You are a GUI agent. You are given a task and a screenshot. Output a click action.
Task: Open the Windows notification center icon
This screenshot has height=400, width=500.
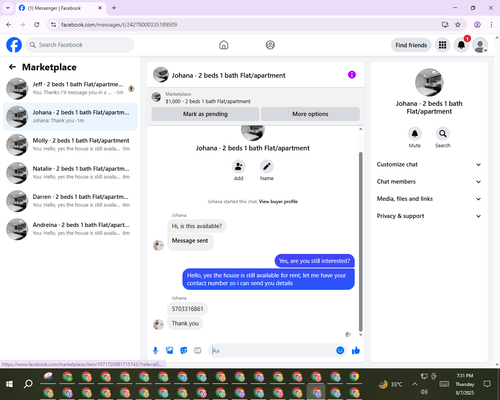pos(487,384)
